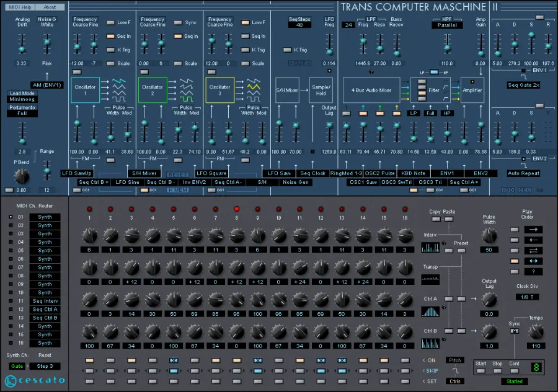Select Oscillator 2 sawtooth waveform icon
Viewport: 558px width, 392px height.
point(186,81)
